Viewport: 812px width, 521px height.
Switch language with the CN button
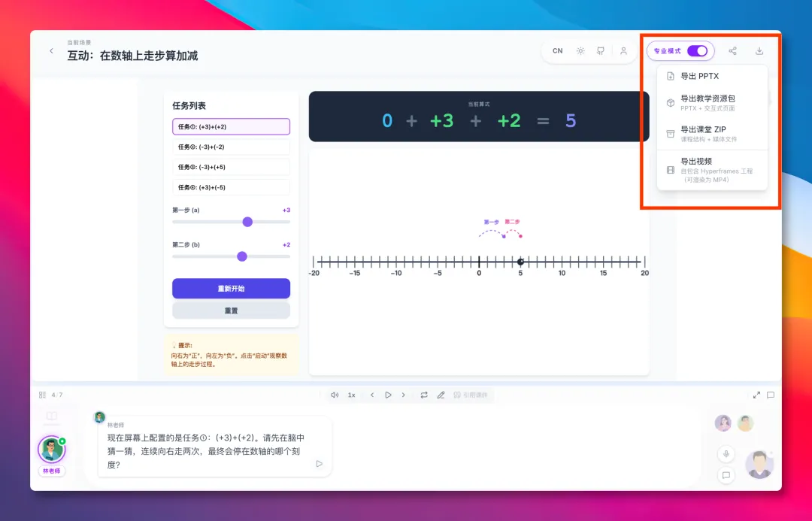557,51
